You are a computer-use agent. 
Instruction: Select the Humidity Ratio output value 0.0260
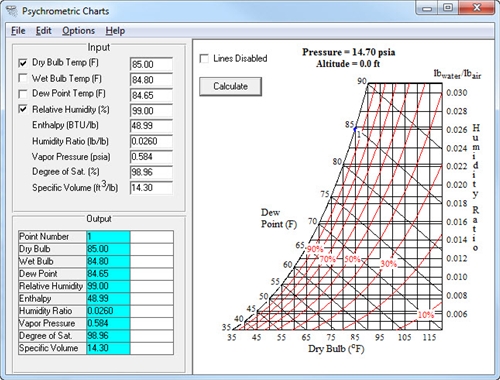[x=108, y=311]
